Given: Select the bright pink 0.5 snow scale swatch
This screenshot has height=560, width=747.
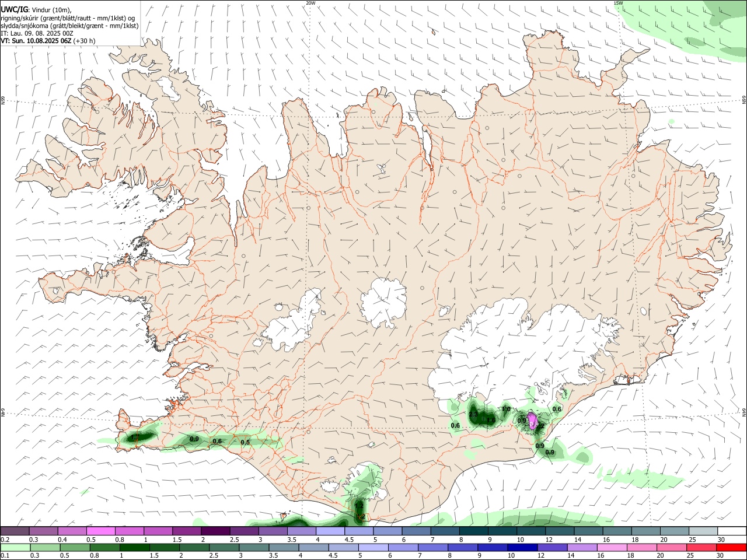Looking at the screenshot, I should click(101, 531).
